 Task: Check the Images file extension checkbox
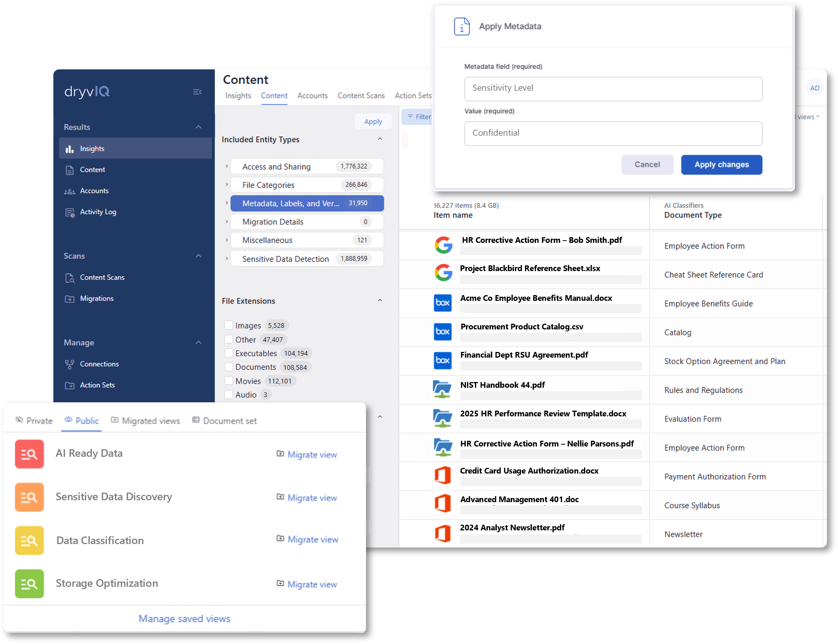[x=228, y=326]
